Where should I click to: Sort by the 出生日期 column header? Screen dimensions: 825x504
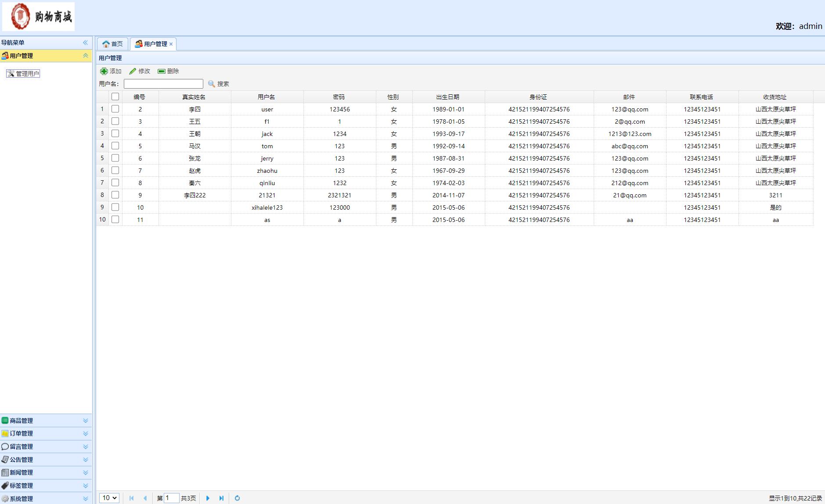pyautogui.click(x=448, y=97)
